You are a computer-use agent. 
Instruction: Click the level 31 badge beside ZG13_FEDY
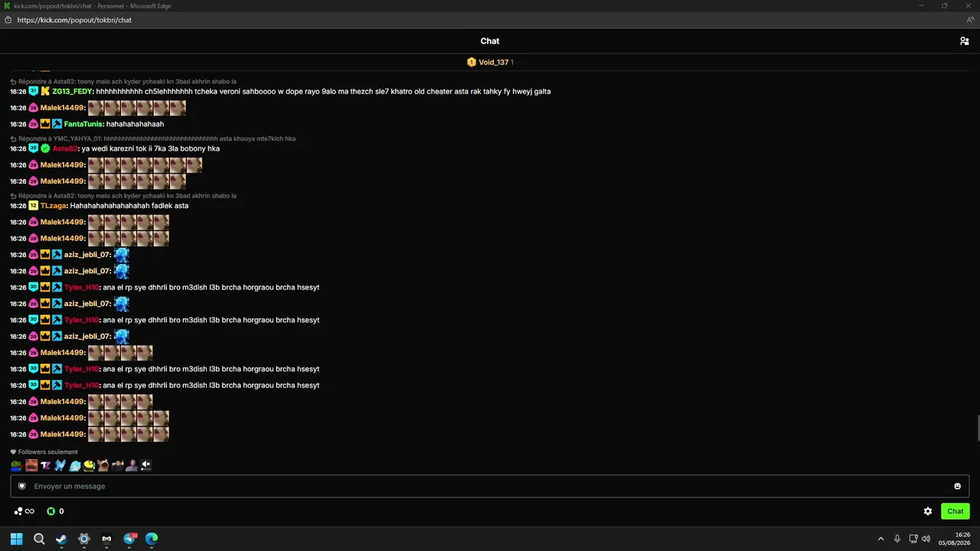tap(34, 92)
